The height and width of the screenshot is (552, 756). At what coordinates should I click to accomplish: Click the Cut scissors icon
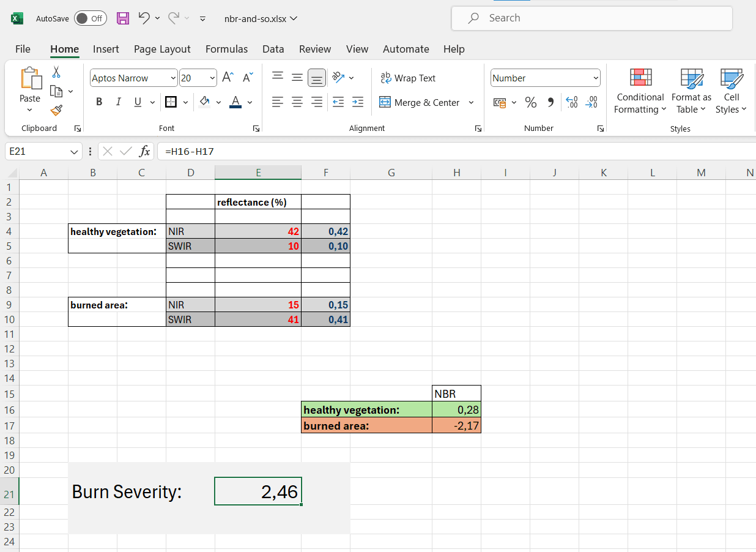[56, 72]
